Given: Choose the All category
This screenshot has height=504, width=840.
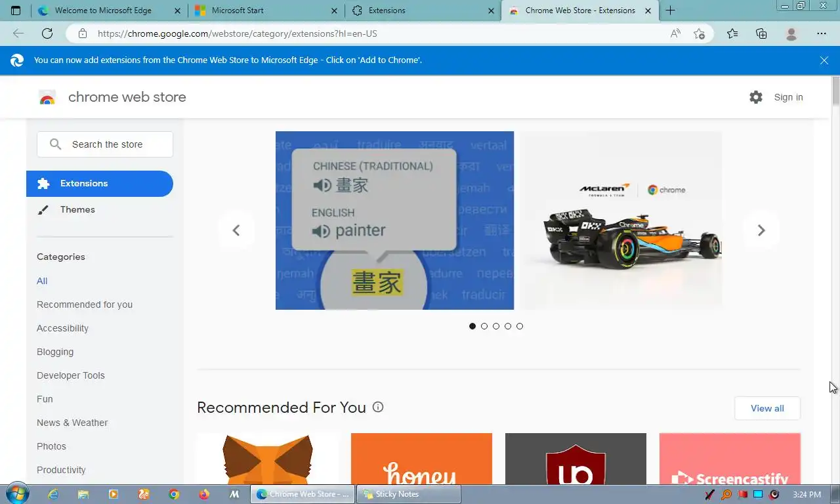Looking at the screenshot, I should point(42,281).
